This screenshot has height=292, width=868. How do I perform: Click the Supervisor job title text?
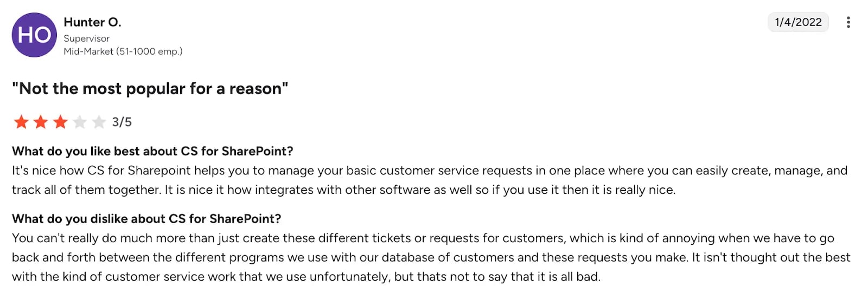86,38
